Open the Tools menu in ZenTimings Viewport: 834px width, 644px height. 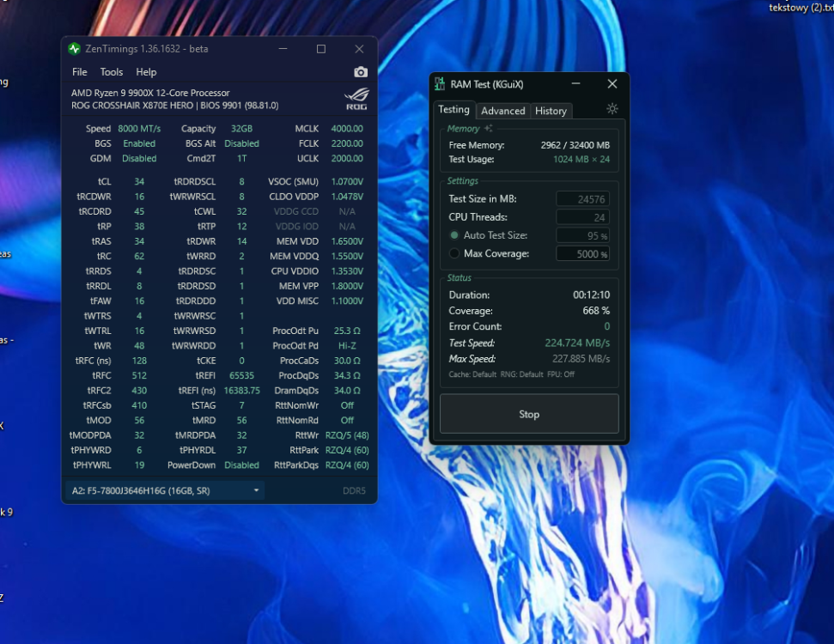(112, 72)
